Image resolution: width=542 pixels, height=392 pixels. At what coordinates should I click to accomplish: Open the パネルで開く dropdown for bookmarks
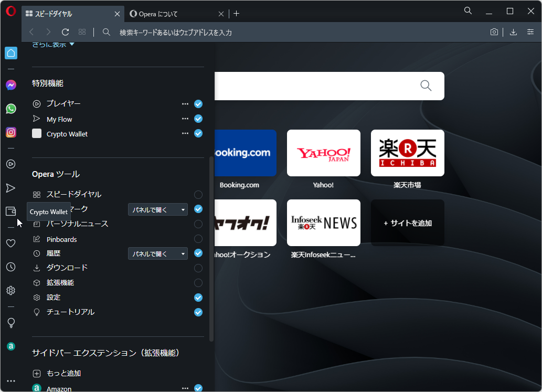tap(157, 209)
